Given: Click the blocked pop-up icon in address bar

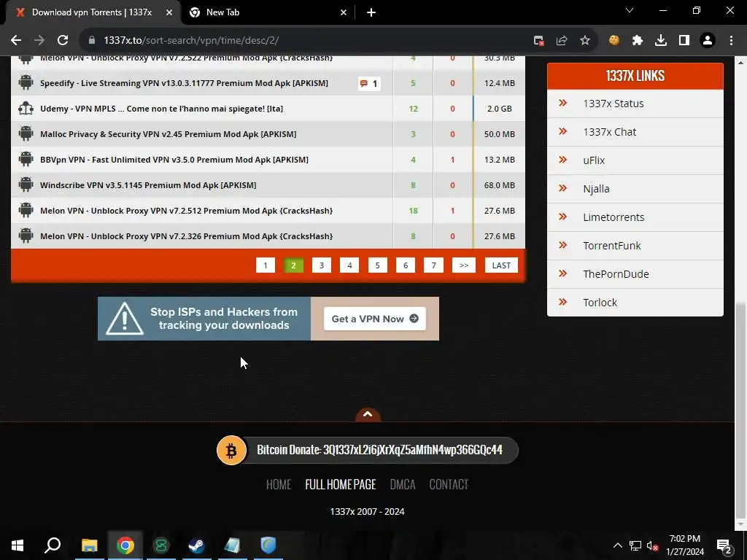Looking at the screenshot, I should [x=538, y=41].
